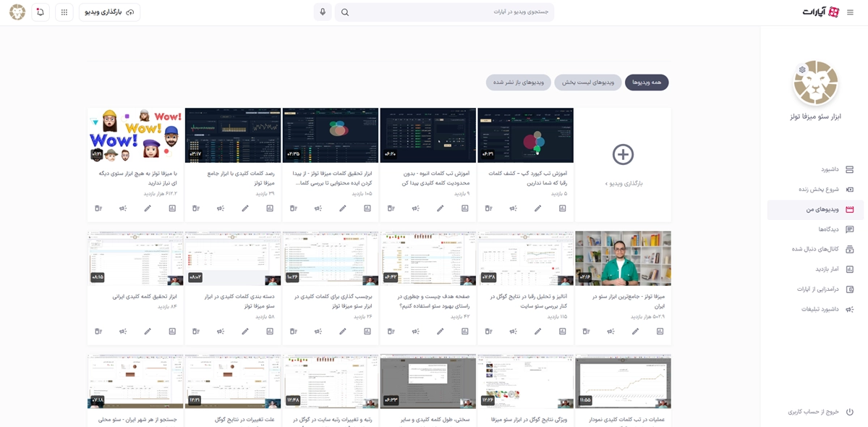Select the 'همه ویدیوها' filter chip
Viewport: 868px width, 427px height.
(647, 83)
